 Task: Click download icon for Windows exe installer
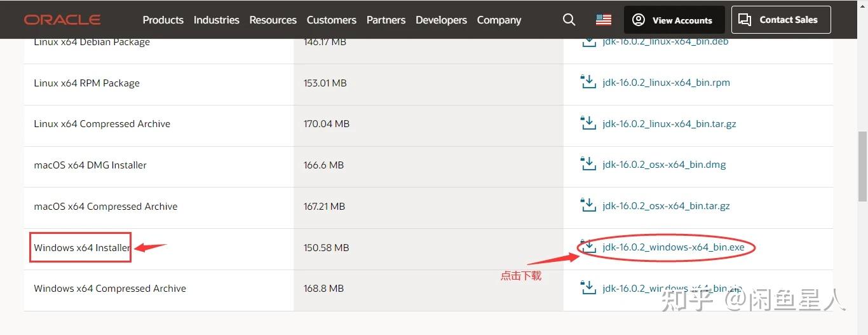point(588,247)
